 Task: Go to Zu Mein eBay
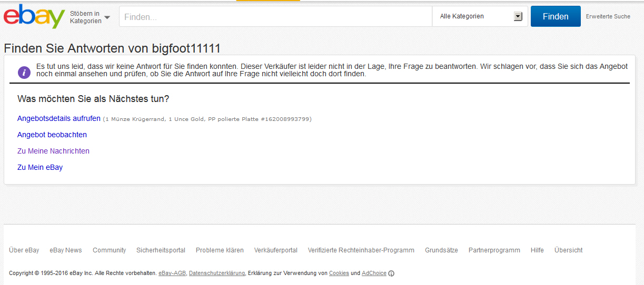tap(40, 167)
